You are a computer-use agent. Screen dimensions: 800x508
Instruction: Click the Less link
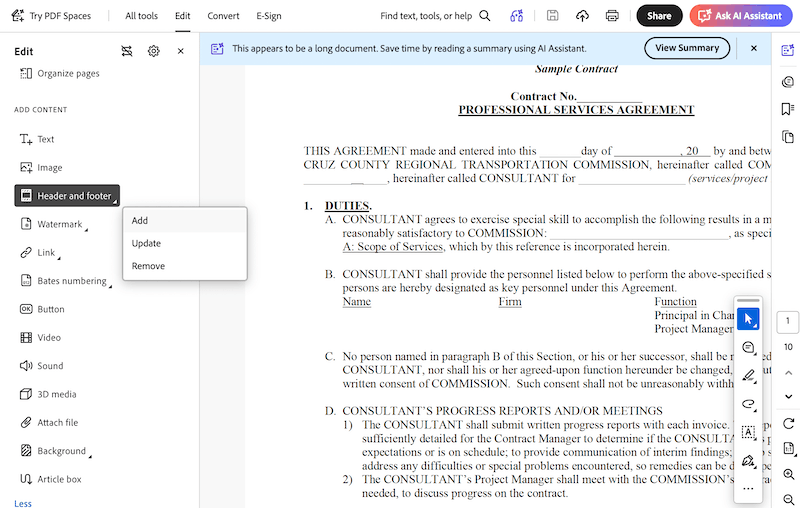point(22,503)
